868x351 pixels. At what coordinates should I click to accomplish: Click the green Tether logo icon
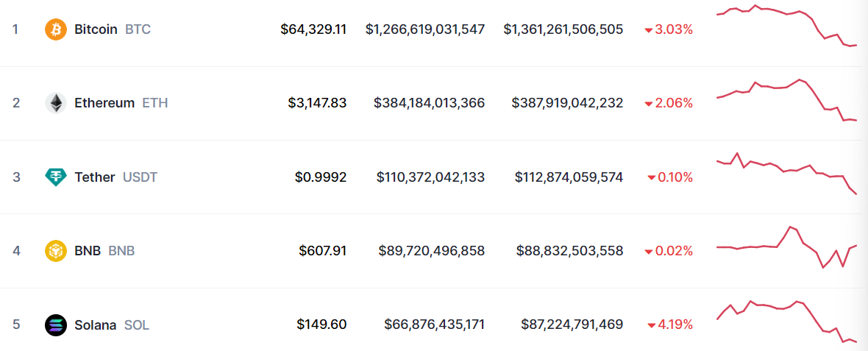(56, 177)
